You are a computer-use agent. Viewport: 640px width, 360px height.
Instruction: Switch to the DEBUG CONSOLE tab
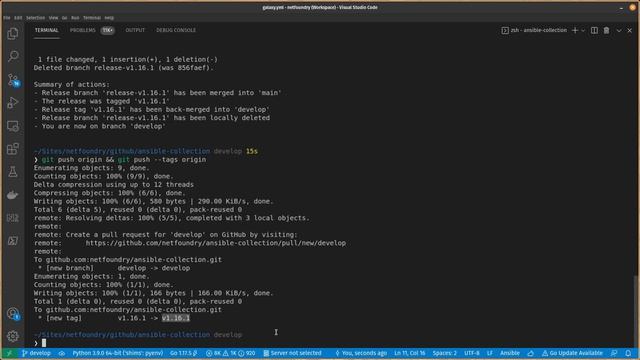[176, 30]
